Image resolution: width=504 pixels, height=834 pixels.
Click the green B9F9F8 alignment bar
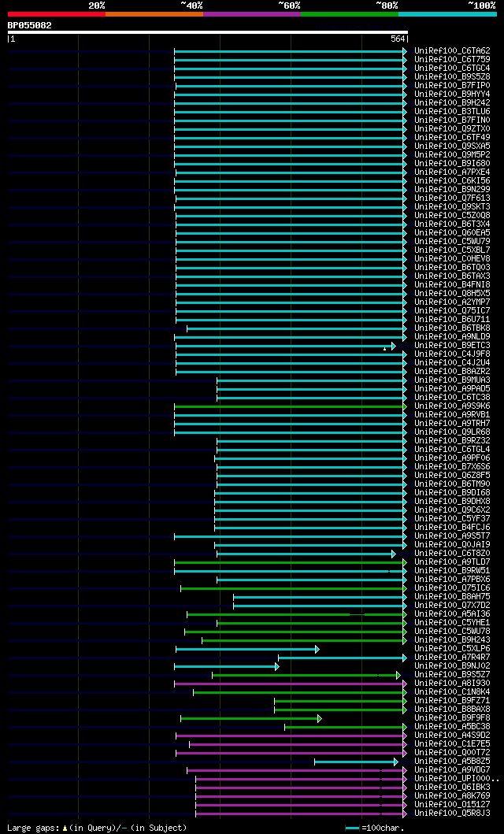(251, 718)
